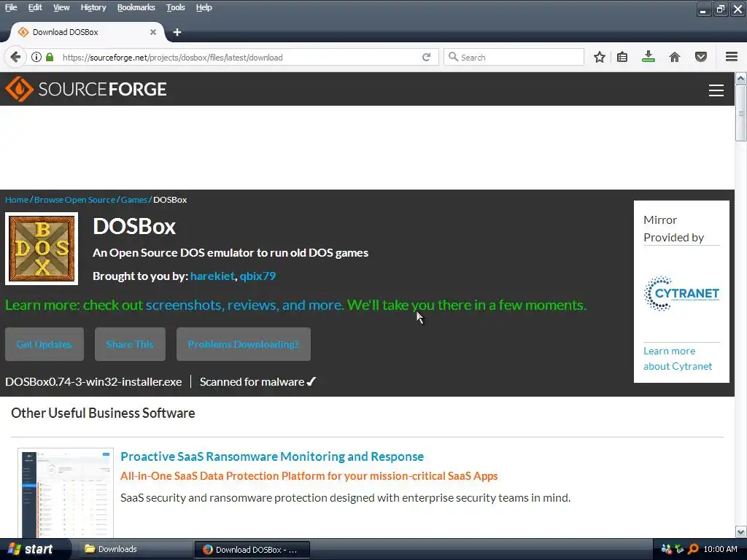747x560 pixels.
Task: Click the 'screenshots, reviews, and more' link
Action: coord(244,305)
